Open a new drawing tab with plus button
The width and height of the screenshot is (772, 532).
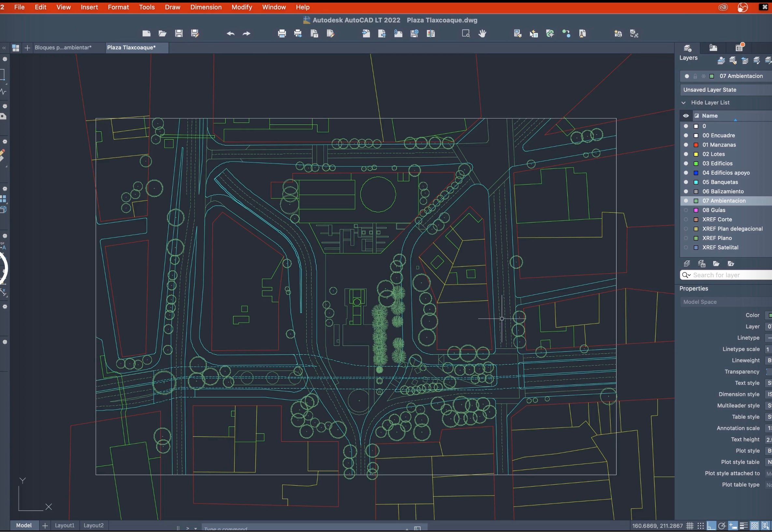point(28,48)
